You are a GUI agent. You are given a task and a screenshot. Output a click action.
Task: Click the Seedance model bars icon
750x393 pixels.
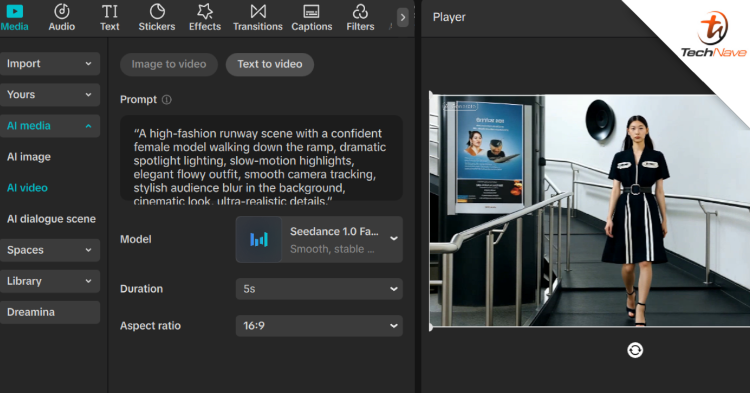tap(259, 240)
